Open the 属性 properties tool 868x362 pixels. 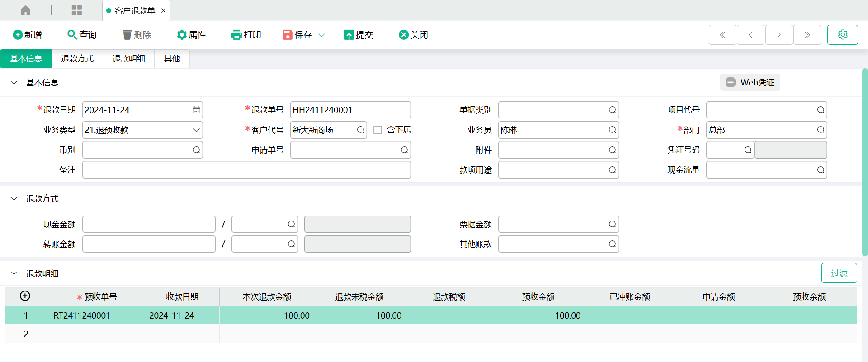(x=191, y=35)
